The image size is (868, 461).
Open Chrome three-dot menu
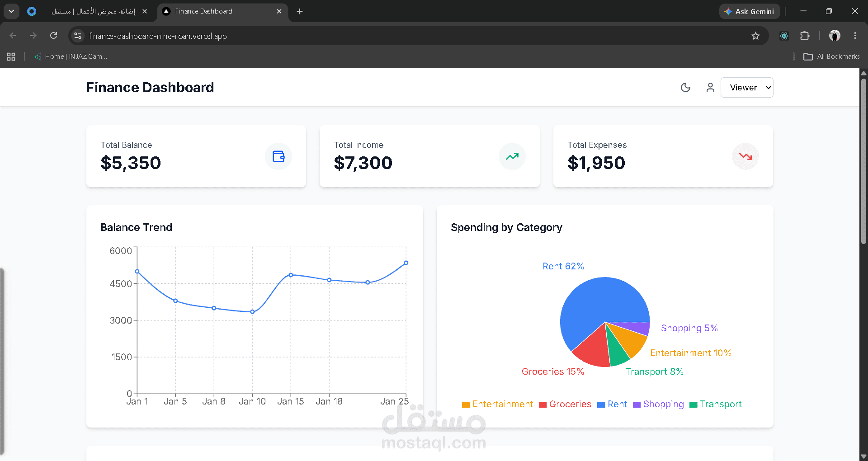click(x=855, y=36)
